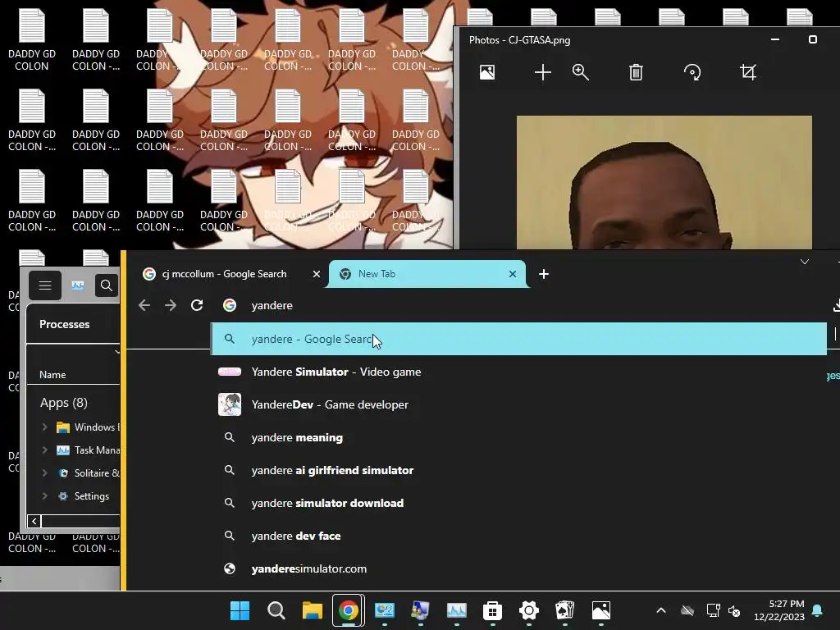Choose yandere simulator download suggestion
This screenshot has width=840, height=630.
click(x=518, y=503)
